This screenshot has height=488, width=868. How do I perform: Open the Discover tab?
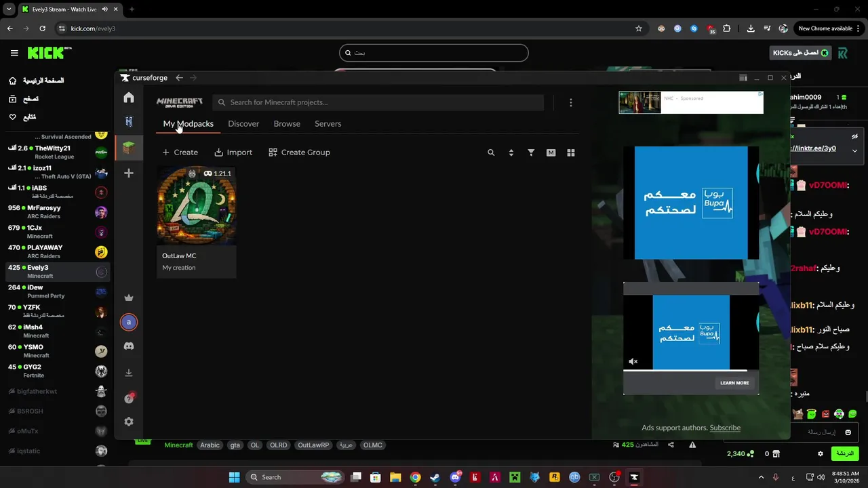pos(243,124)
